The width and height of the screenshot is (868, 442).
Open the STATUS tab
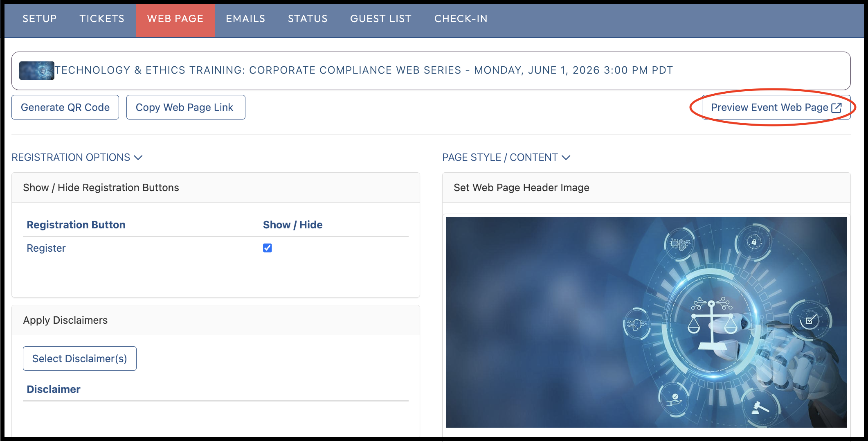click(x=308, y=19)
